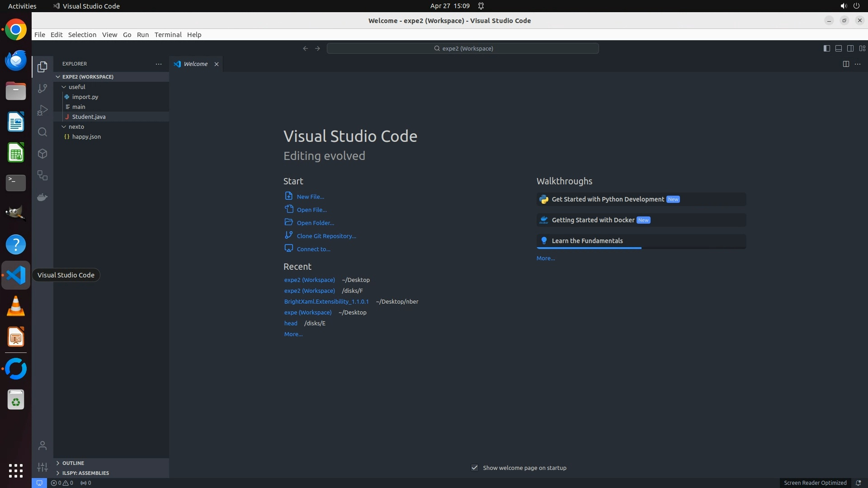Open Learn the Fundamentals walkthrough

point(587,241)
